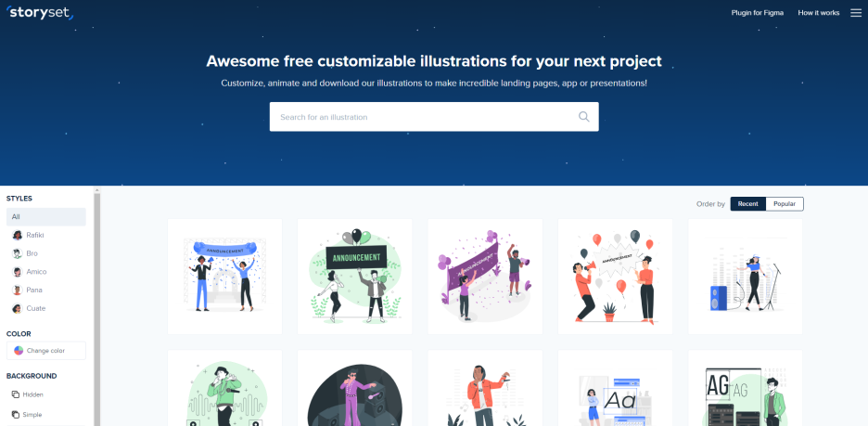Click the Hidden background icon

pos(16,394)
